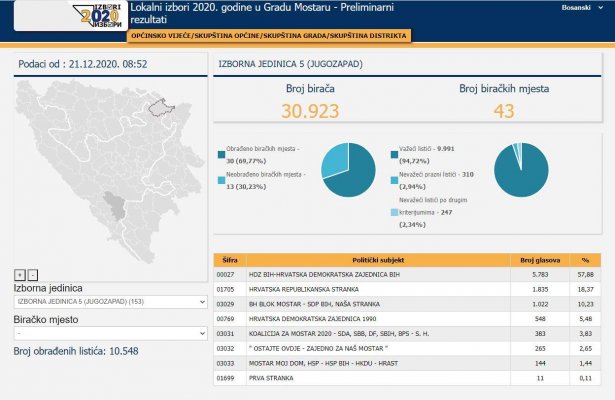Viewport: 615px width, 400px height.
Task: Zoom in the map with plus button
Action: (x=19, y=273)
